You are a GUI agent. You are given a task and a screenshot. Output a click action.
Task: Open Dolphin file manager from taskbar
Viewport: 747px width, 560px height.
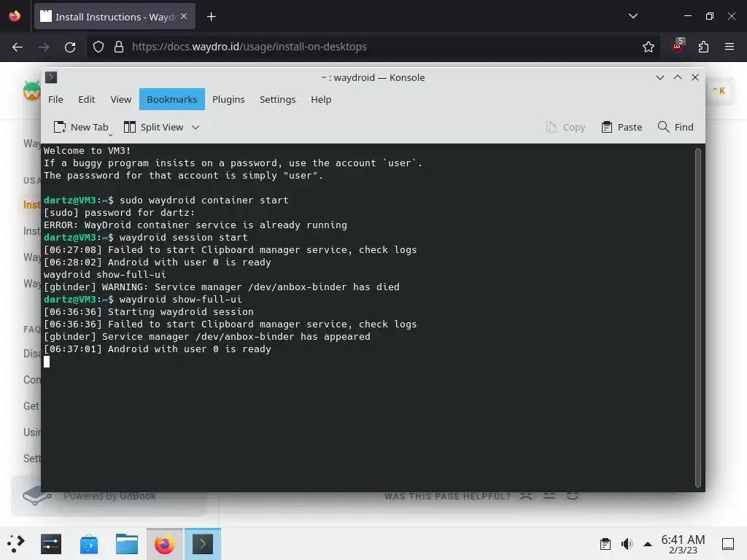pos(127,544)
